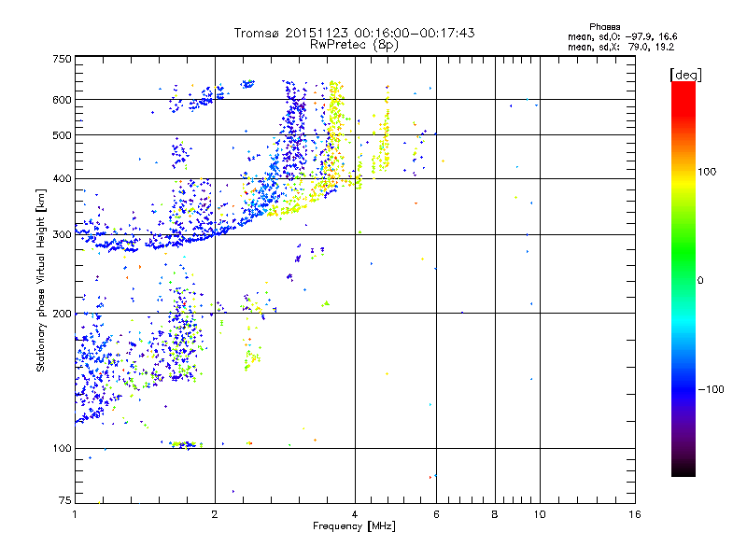
Task: Click the y-axis label '100'
Action: tap(63, 449)
